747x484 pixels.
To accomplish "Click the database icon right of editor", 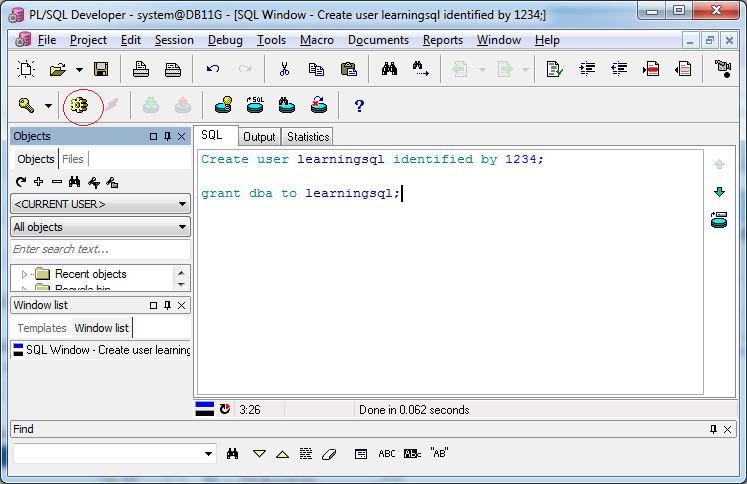I will point(719,220).
